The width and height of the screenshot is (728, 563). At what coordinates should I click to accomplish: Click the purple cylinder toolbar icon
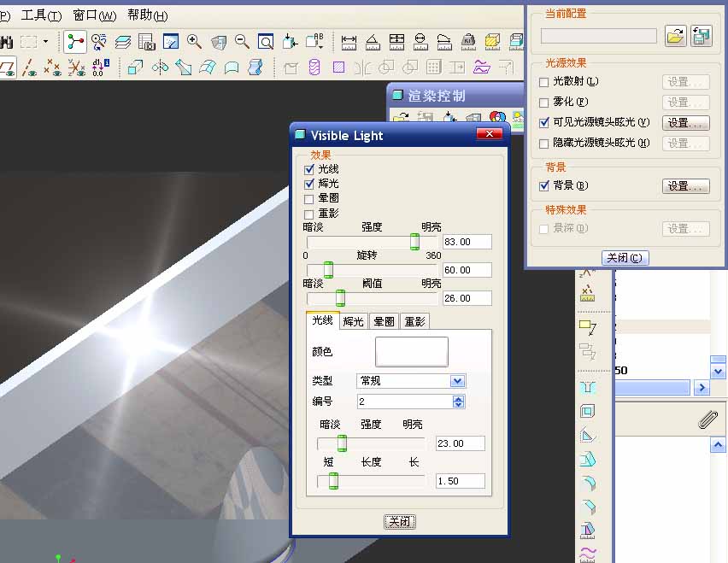[x=314, y=67]
